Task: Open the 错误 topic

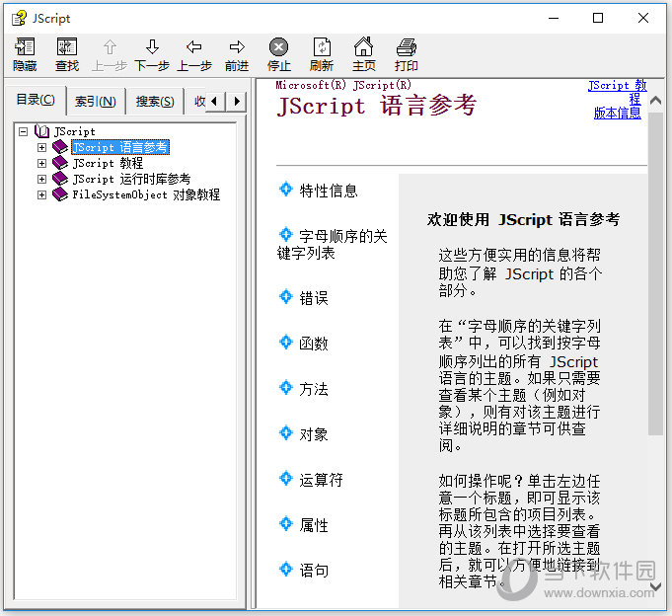Action: coord(314,298)
